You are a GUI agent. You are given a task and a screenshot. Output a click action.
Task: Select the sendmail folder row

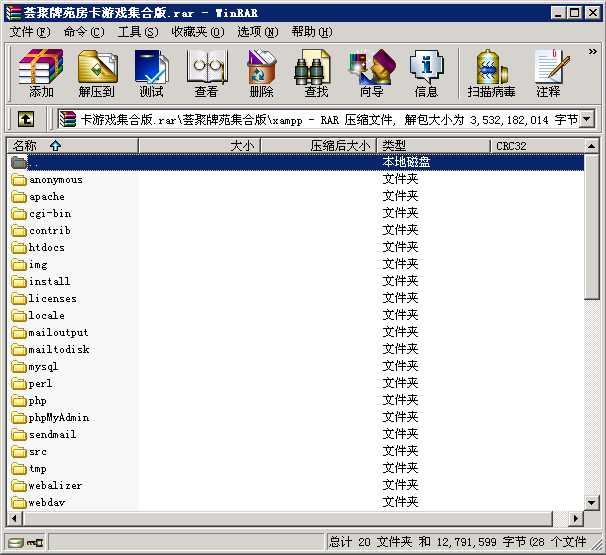[296, 435]
